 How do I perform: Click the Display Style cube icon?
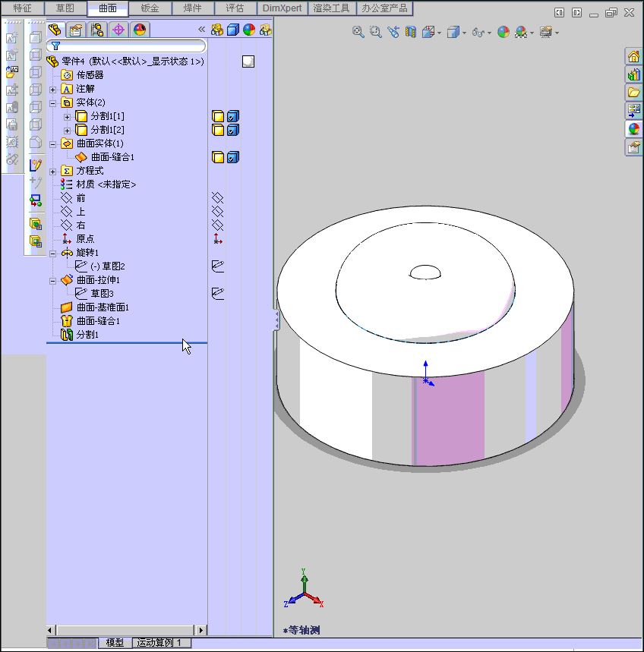tap(453, 32)
